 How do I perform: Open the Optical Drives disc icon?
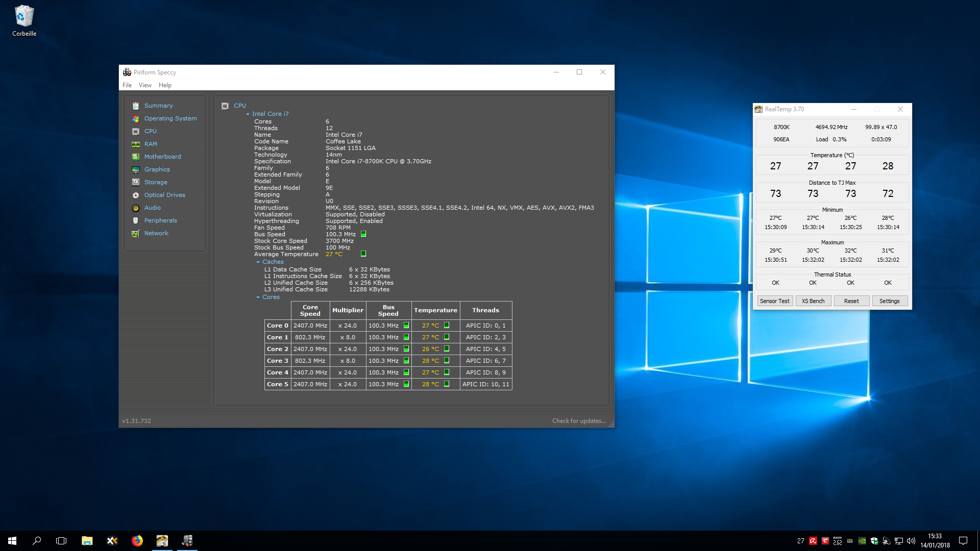click(135, 195)
